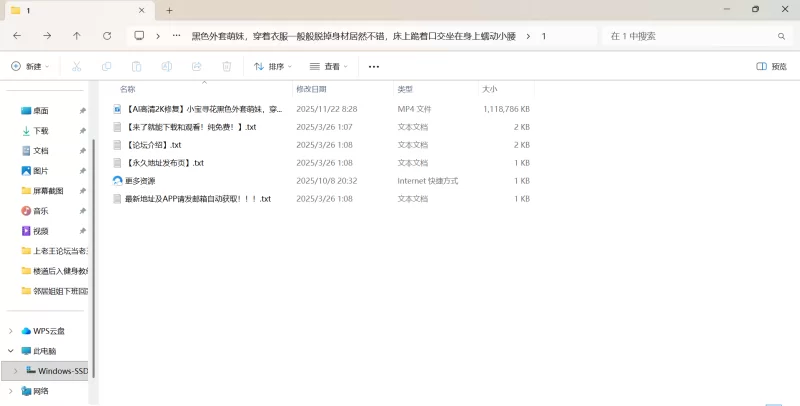This screenshot has width=800, height=406.
Task: Click the monitor icon in the address bar
Action: click(139, 36)
